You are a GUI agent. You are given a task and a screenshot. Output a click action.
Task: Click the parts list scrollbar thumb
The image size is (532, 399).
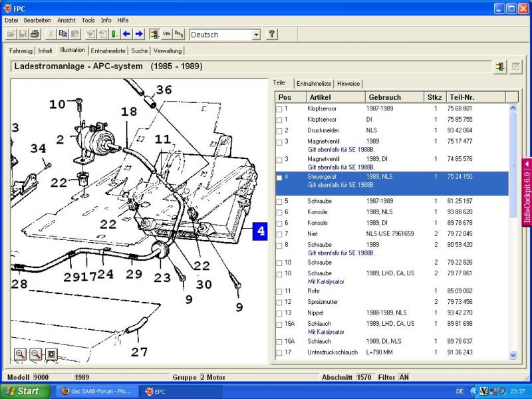pos(513,165)
